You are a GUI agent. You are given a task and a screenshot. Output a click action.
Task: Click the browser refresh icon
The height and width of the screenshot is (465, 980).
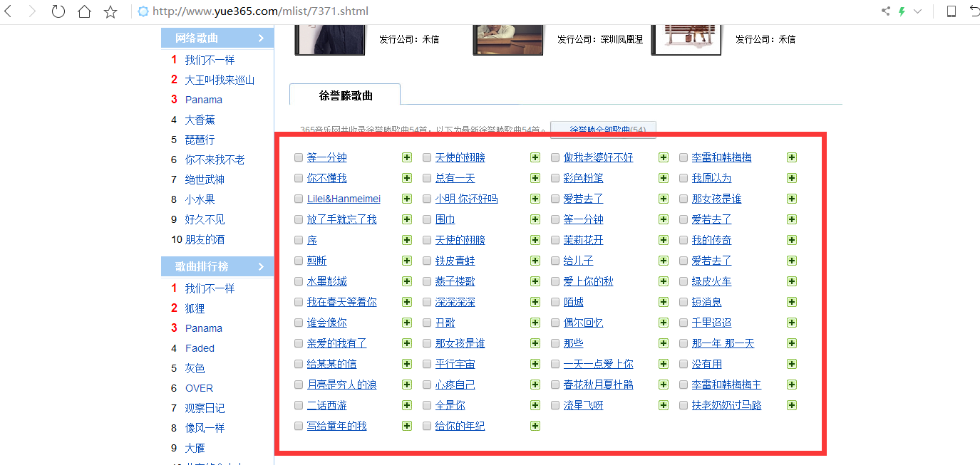tap(58, 11)
